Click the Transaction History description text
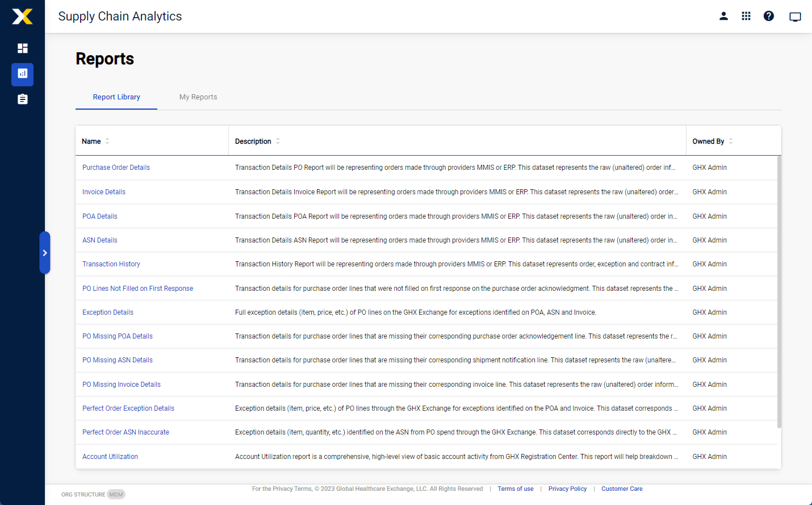This screenshot has width=812, height=505. [x=457, y=264]
